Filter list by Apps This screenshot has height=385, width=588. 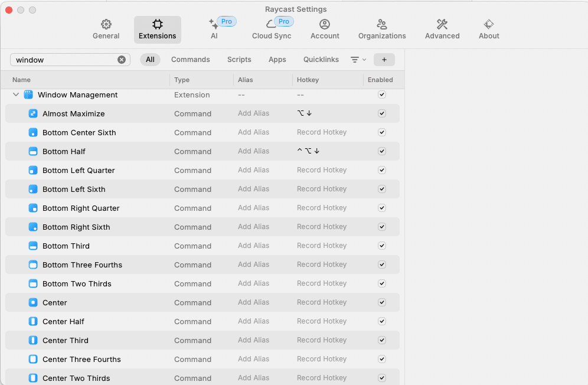[277, 60]
